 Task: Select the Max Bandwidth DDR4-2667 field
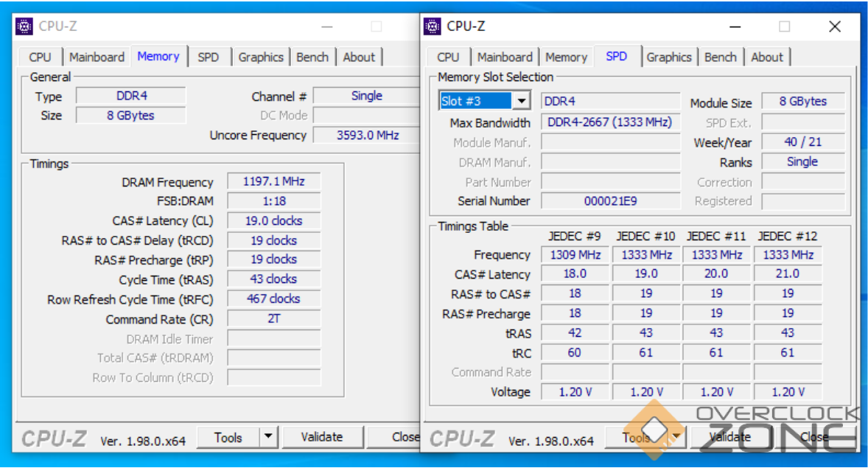[x=610, y=122]
